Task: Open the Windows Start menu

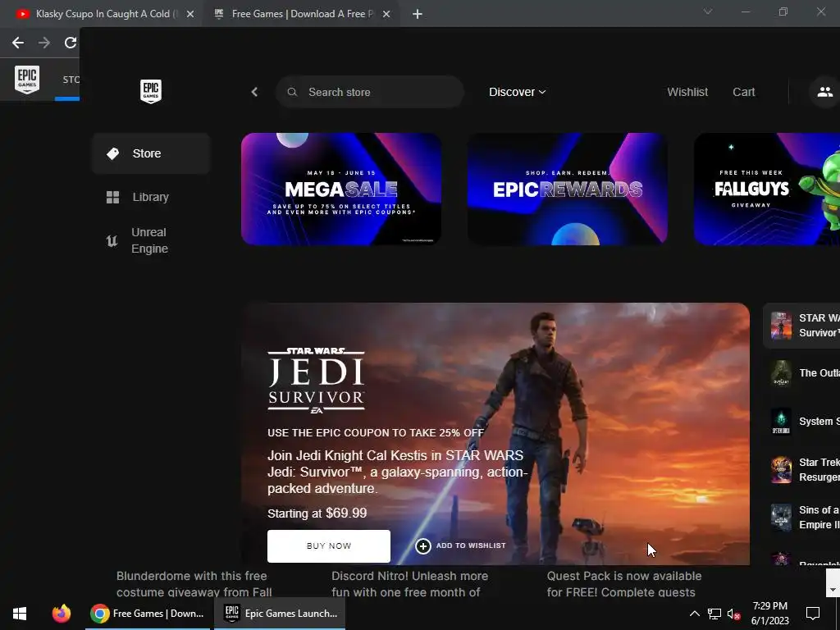Action: (x=20, y=614)
